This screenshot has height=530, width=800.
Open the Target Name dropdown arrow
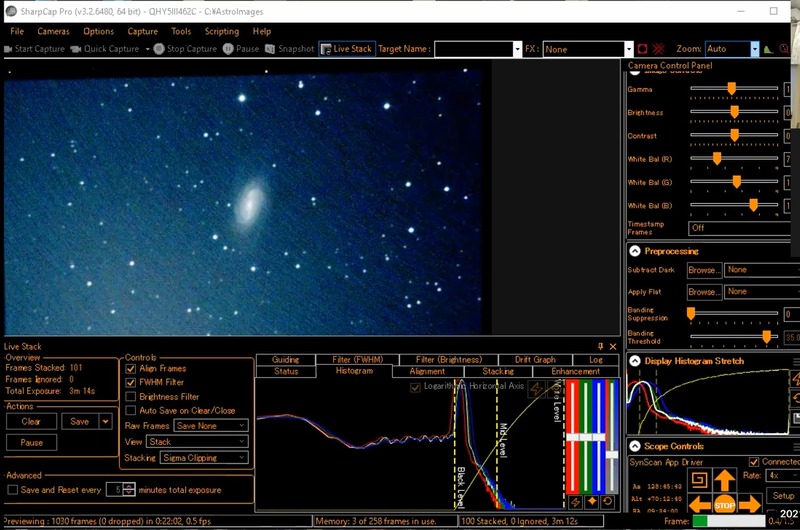pyautogui.click(x=517, y=49)
